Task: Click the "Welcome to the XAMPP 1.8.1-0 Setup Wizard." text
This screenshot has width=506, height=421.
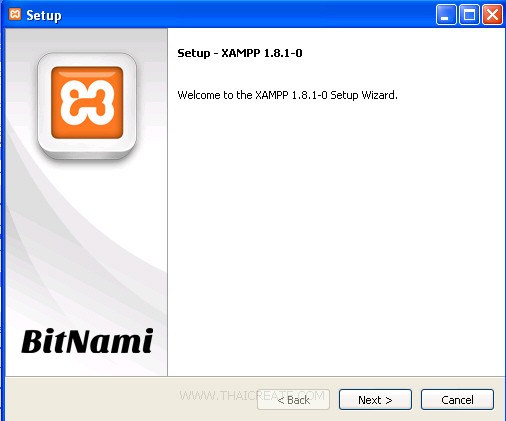Action: click(287, 95)
